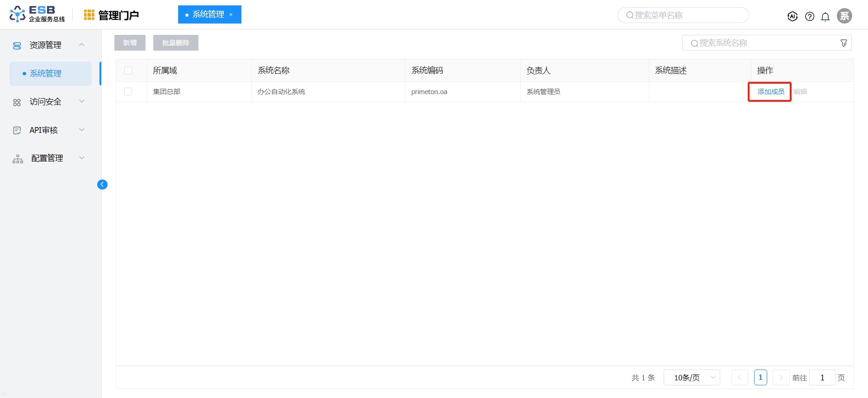Image resolution: width=868 pixels, height=398 pixels.
Task: Click the filter funnel icon in search
Action: tap(844, 43)
